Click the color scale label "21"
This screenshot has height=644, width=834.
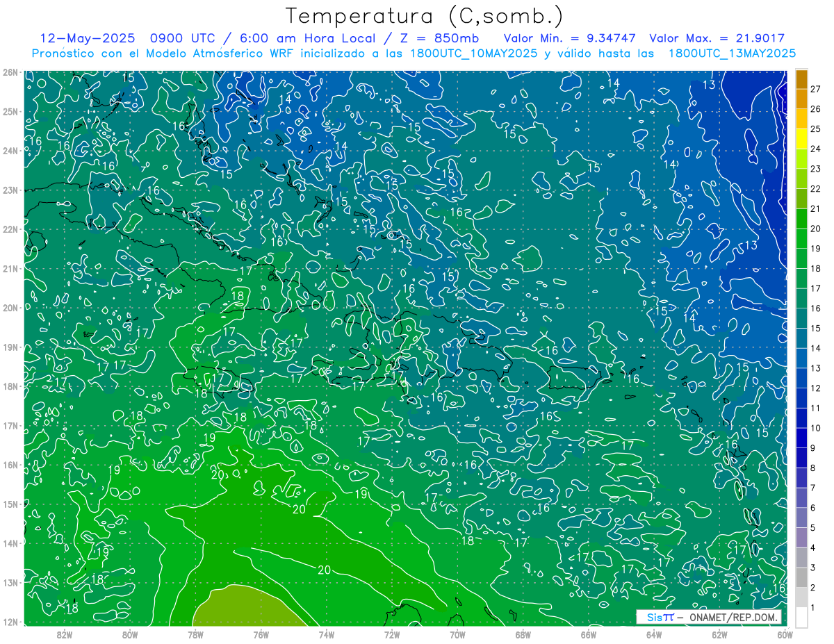pyautogui.click(x=816, y=208)
